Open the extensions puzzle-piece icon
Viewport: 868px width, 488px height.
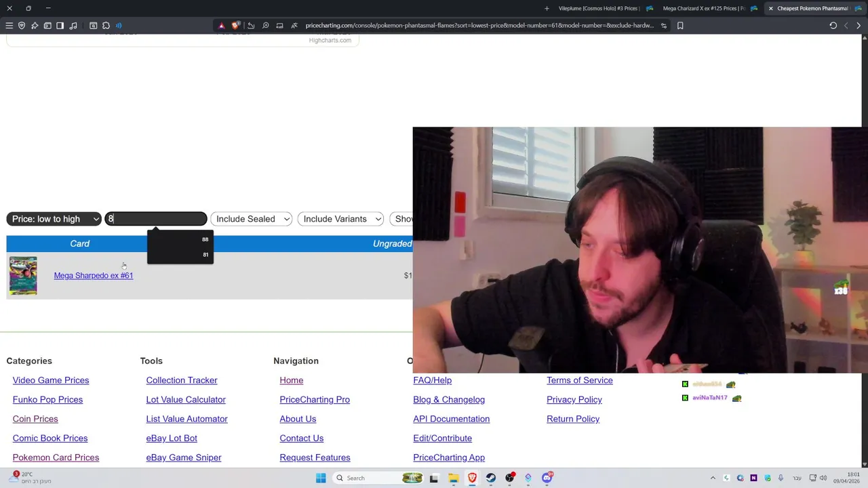(x=106, y=26)
